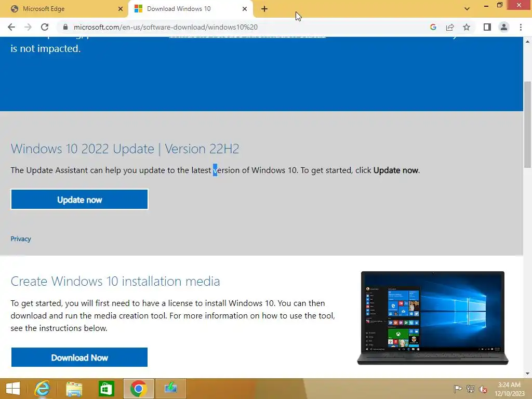Screen dimensions: 532x399
Task: Click the address bar URL
Action: (x=166, y=27)
